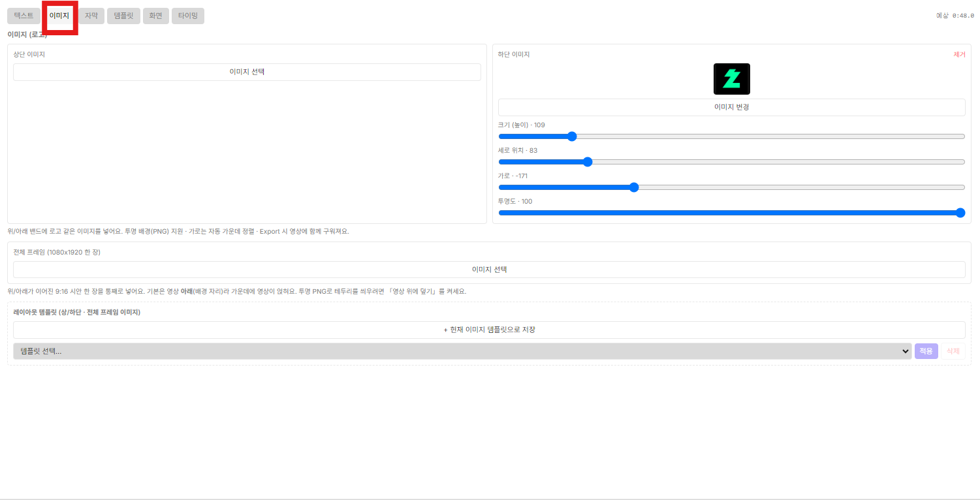980x500 pixels.
Task: Choose 이미지 선택 for the 전체 프레임
Action: coord(489,270)
